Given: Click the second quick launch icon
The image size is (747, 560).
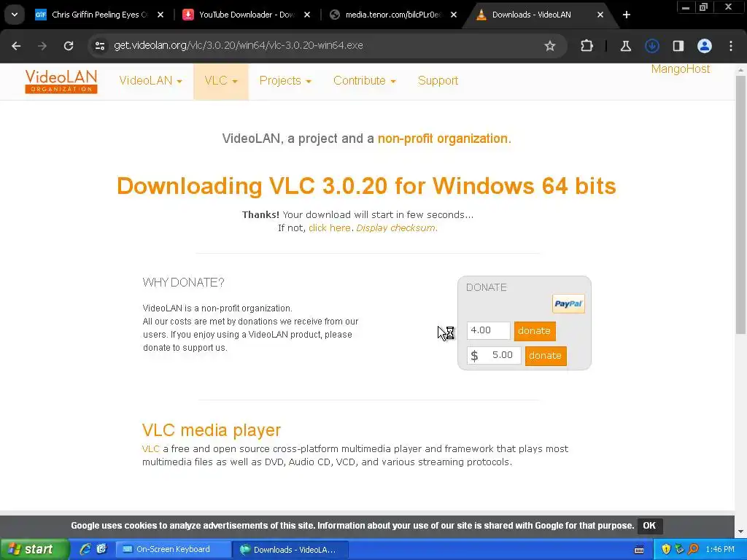Looking at the screenshot, I should pos(101,550).
